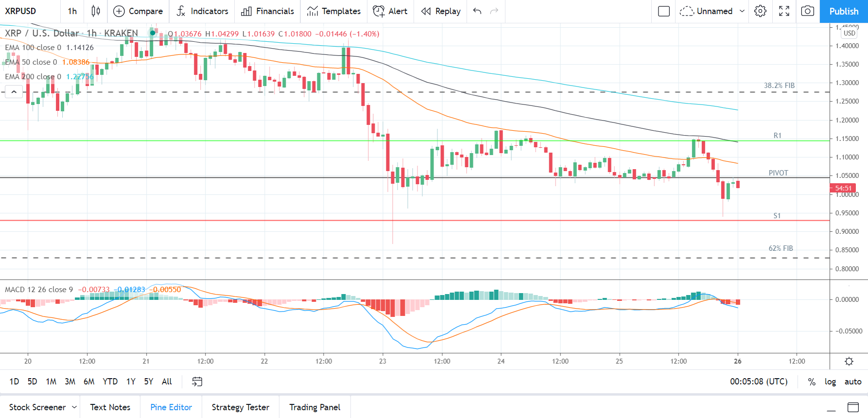Select the 5D date range

coord(32,382)
